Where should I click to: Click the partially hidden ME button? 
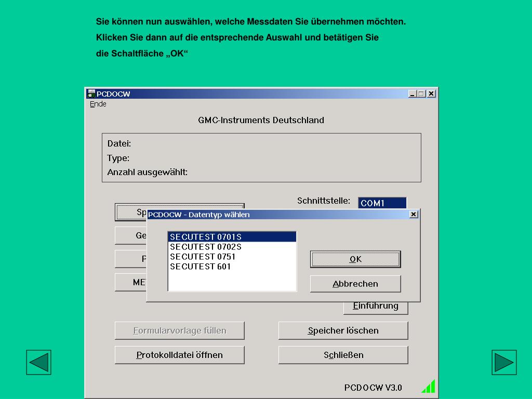tap(131, 282)
